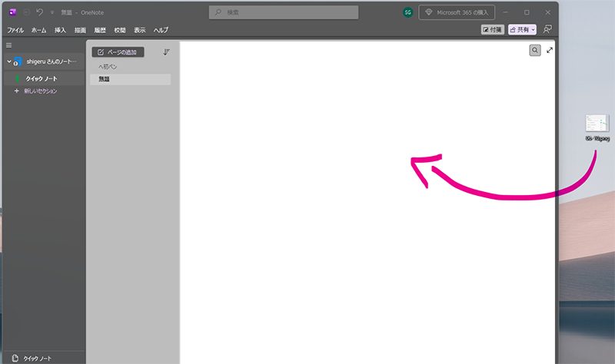Viewport: 615px width, 364px height.
Task: Switch to the ホーム tab
Action: pyautogui.click(x=39, y=30)
